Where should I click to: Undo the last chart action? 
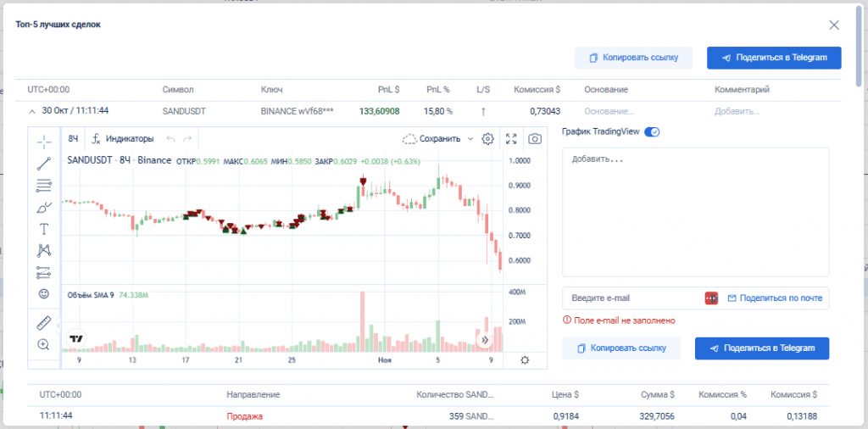170,138
